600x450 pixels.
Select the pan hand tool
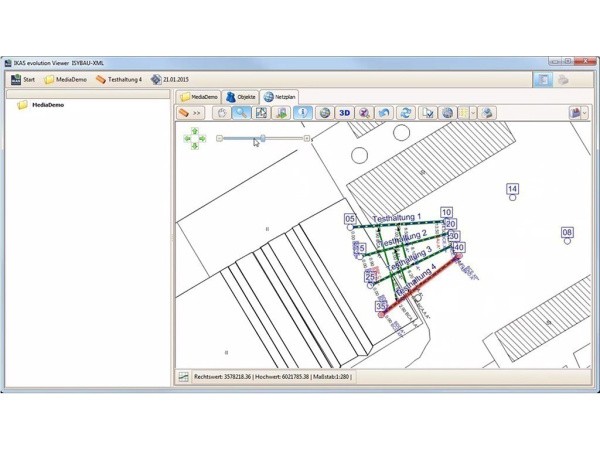pos(223,113)
